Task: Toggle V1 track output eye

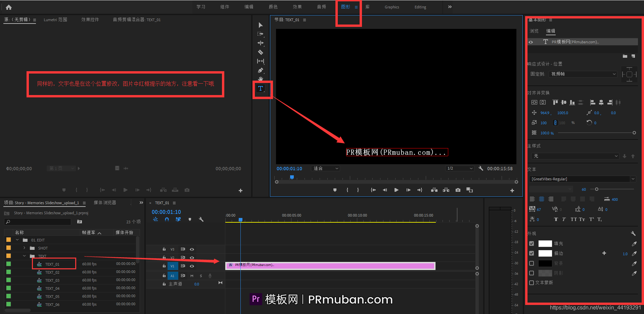Action: pos(192,266)
